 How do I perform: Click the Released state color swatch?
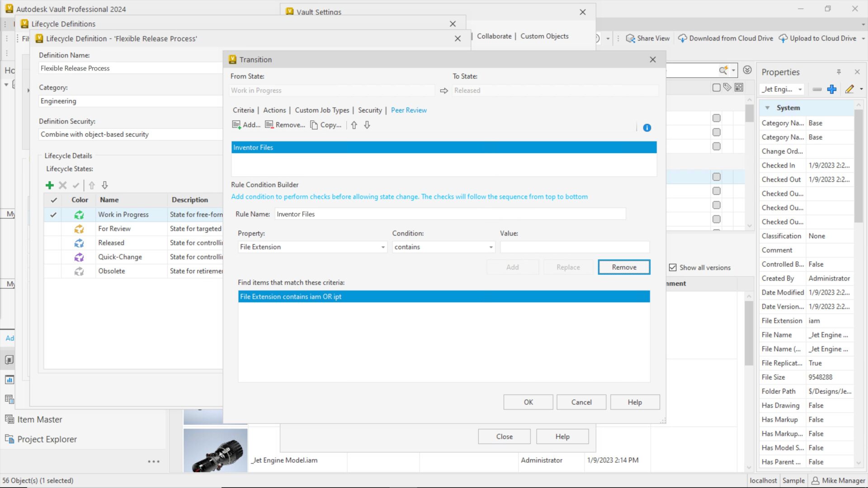coord(79,243)
